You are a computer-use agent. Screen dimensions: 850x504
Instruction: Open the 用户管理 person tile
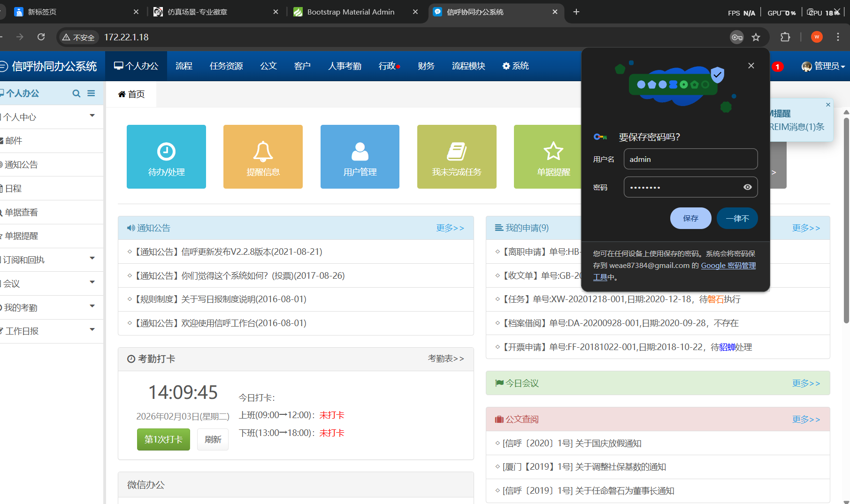[x=360, y=157]
